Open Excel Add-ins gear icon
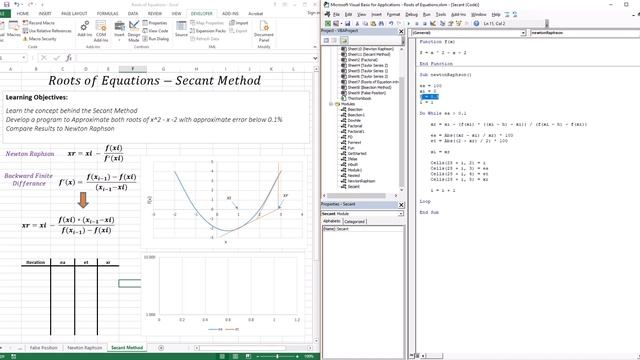640x360 pixels. pos(84,29)
